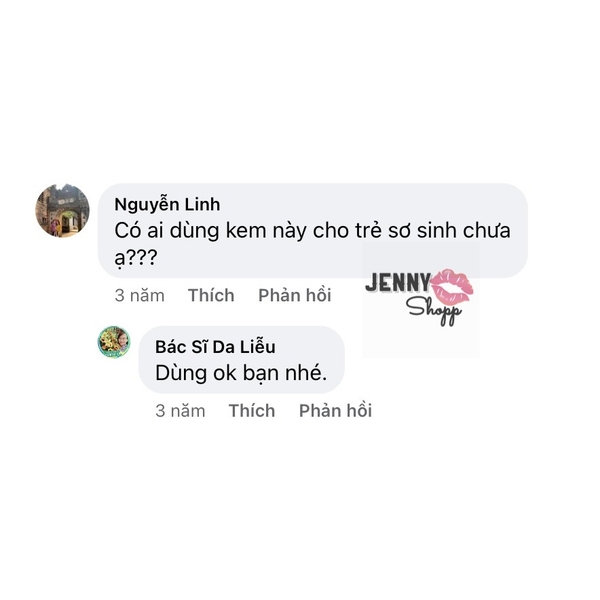
Task: Click Phản hồi under Dùng ok reply
Action: point(335,411)
